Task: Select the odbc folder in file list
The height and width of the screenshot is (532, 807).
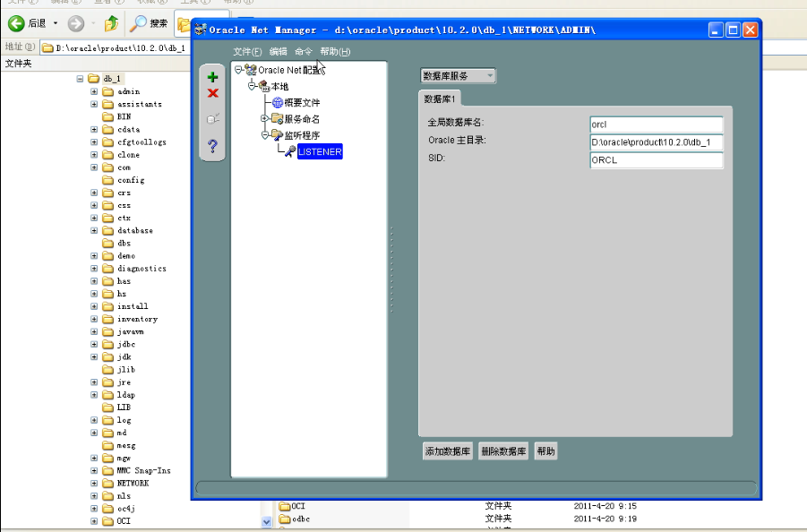Action: (x=295, y=519)
